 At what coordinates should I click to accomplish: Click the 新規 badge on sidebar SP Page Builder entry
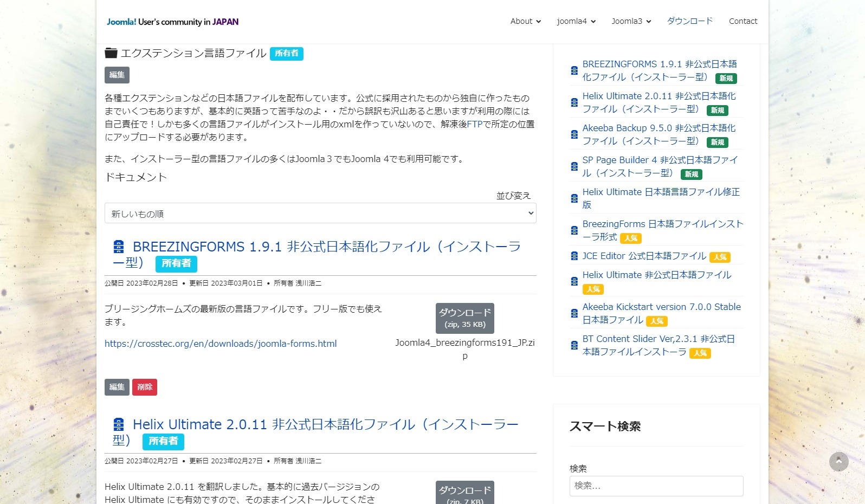click(692, 174)
